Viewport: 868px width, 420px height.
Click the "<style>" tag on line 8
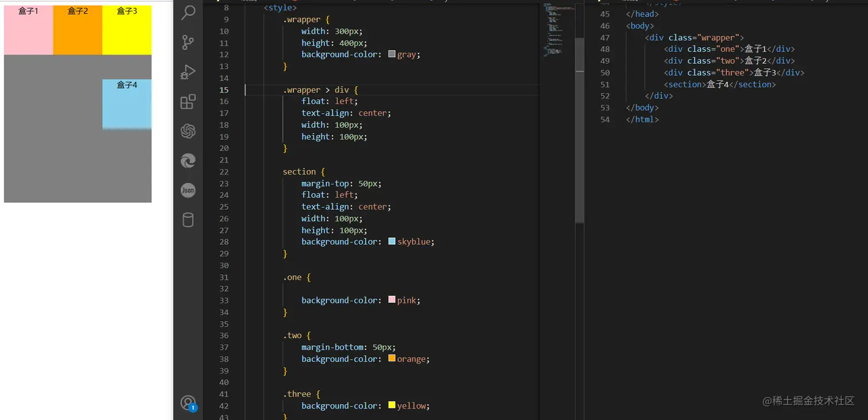[x=280, y=8]
